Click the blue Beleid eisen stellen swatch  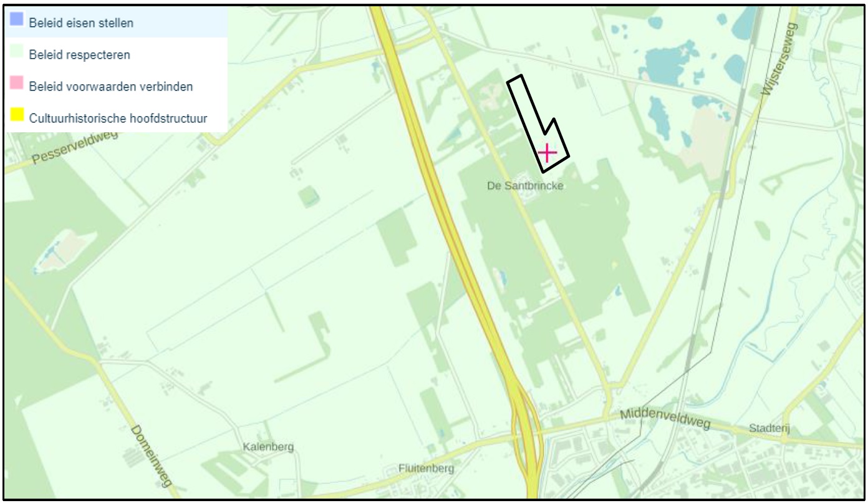(17, 21)
